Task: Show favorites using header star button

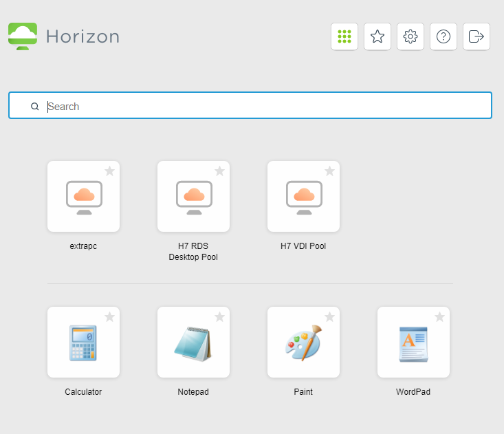Action: coord(377,37)
